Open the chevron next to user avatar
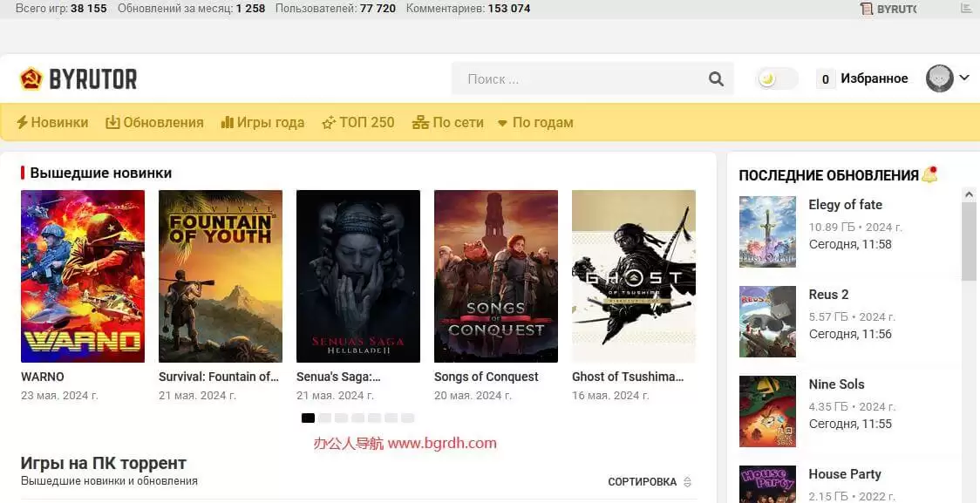The height and width of the screenshot is (503, 980). tap(963, 78)
